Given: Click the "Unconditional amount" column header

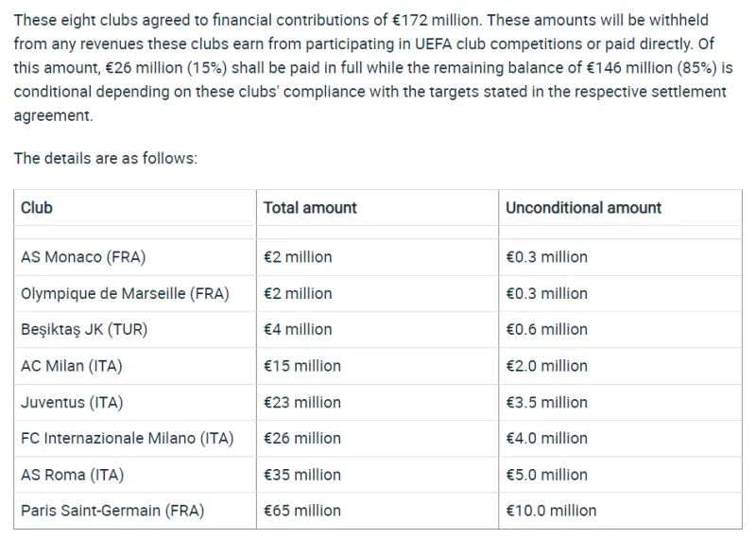Looking at the screenshot, I should pos(583,208).
